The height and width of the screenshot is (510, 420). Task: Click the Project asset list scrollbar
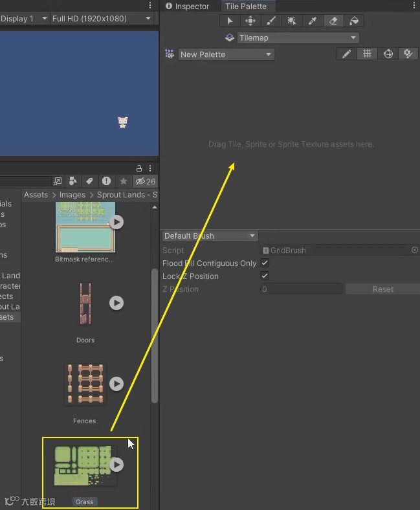coord(155,336)
